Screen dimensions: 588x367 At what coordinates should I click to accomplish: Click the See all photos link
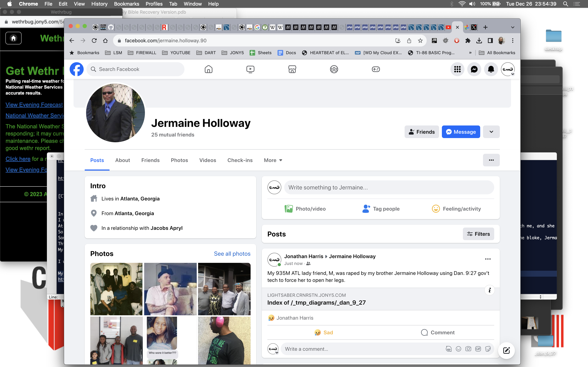(x=232, y=254)
